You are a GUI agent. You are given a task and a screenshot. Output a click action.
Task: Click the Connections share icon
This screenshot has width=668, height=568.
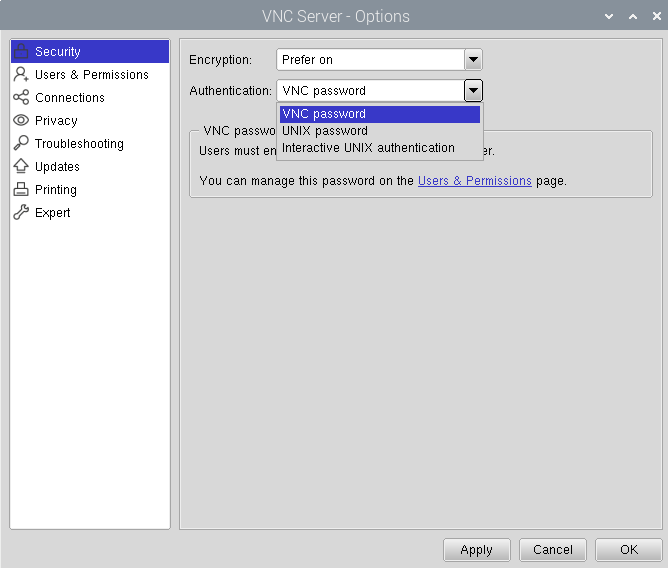21,97
